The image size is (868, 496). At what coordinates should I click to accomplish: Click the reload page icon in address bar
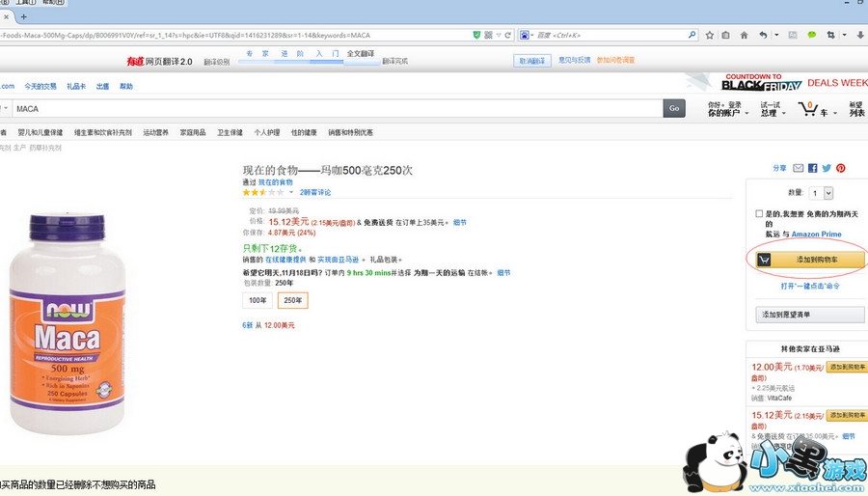507,35
